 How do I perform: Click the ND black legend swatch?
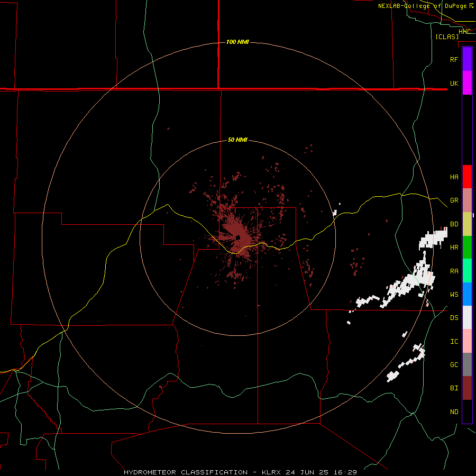coord(467,411)
